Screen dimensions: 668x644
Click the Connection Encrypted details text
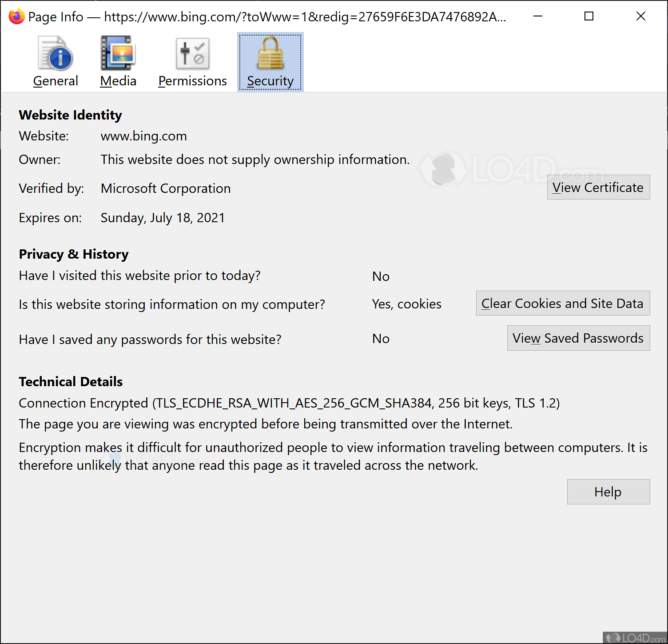pyautogui.click(x=289, y=403)
